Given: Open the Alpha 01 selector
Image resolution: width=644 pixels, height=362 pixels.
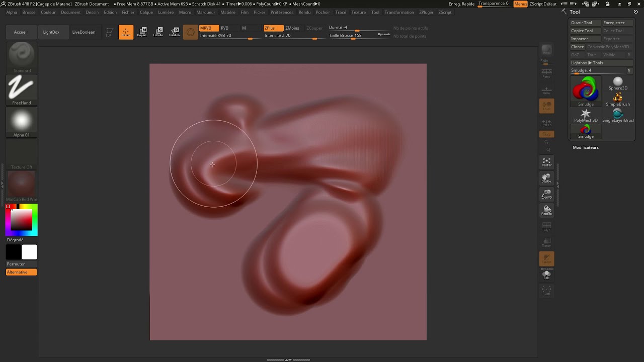Looking at the screenshot, I should click(x=22, y=122).
